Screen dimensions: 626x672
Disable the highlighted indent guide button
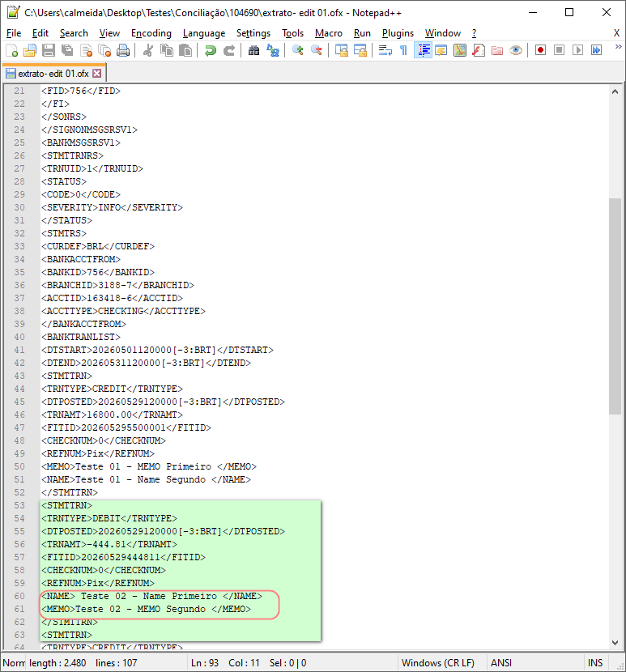pos(423,50)
